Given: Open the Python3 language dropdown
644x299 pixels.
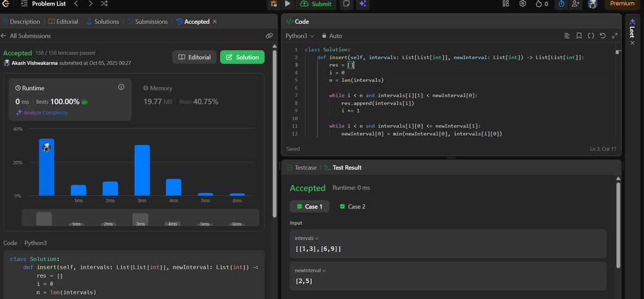Looking at the screenshot, I should (300, 36).
